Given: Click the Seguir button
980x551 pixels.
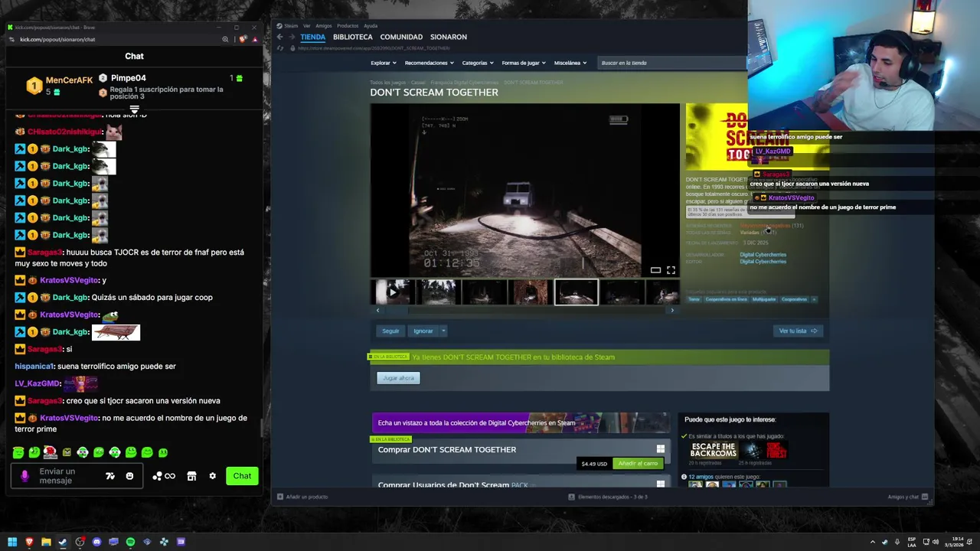Looking at the screenshot, I should [390, 331].
